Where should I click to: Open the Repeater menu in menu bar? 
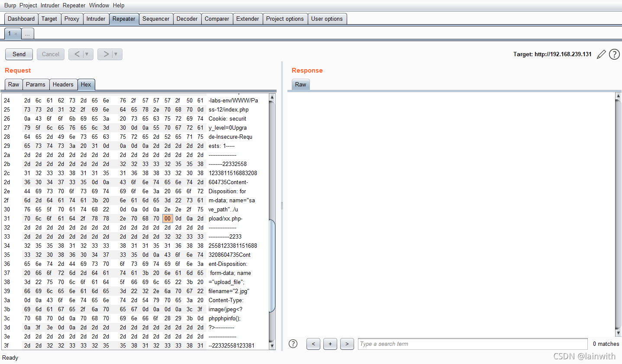pos(74,5)
